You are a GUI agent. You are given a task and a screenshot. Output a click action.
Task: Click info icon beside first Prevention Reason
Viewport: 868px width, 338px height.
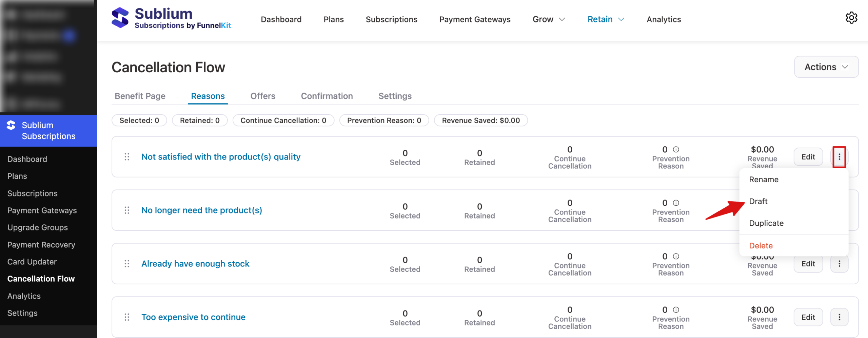(x=676, y=149)
